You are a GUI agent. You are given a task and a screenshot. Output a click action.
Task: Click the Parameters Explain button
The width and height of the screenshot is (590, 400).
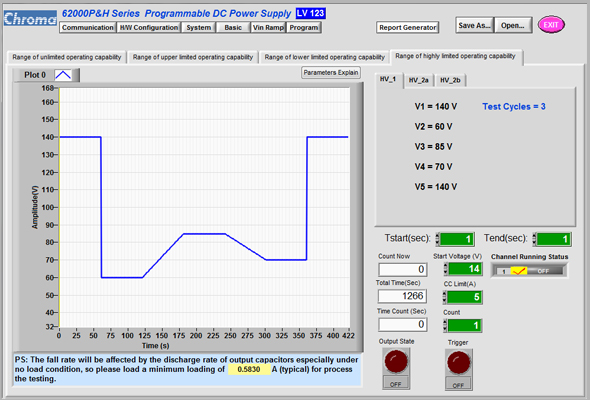pos(331,73)
